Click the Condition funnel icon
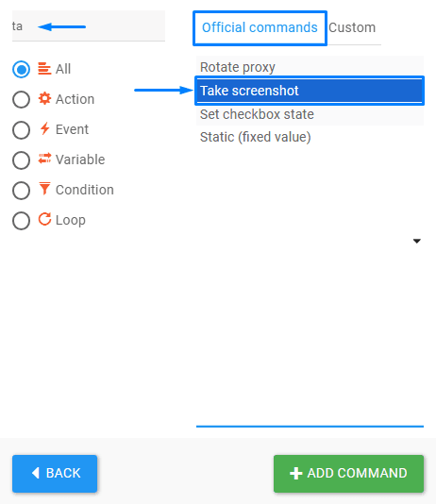Screen dimensions: 436x504 [x=44, y=189]
